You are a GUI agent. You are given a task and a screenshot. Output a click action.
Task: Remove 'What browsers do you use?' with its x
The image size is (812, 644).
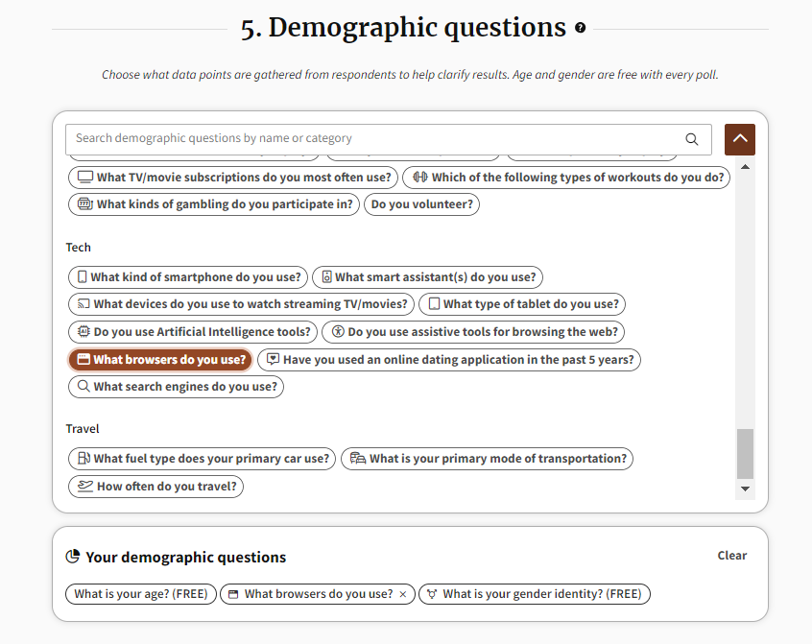403,595
